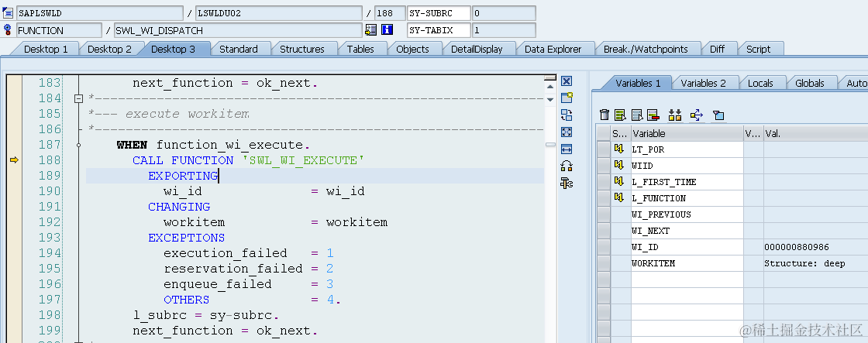Click the change icon for L_FUNCTION
The height and width of the screenshot is (343, 868).
tap(619, 198)
